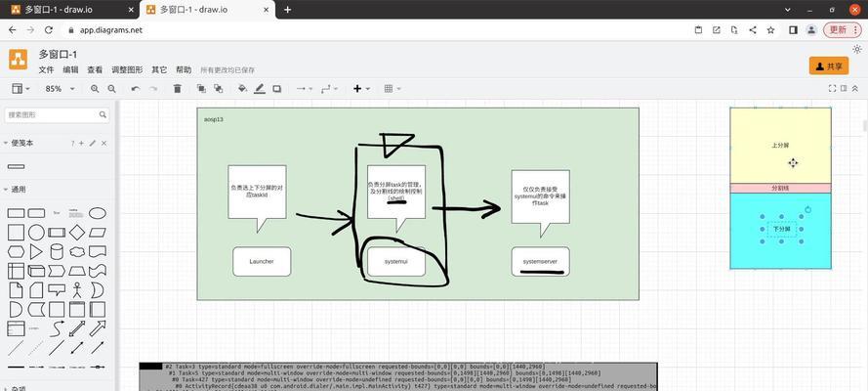
Task: Switch appearance with the sun icon
Action: (x=857, y=49)
